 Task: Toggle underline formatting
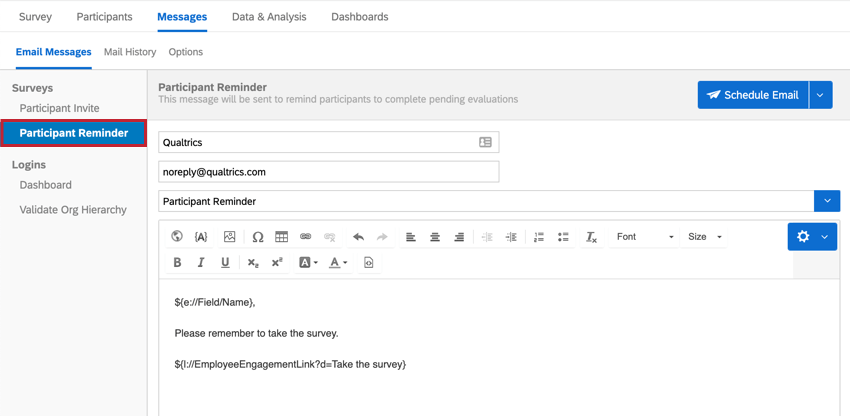(226, 263)
